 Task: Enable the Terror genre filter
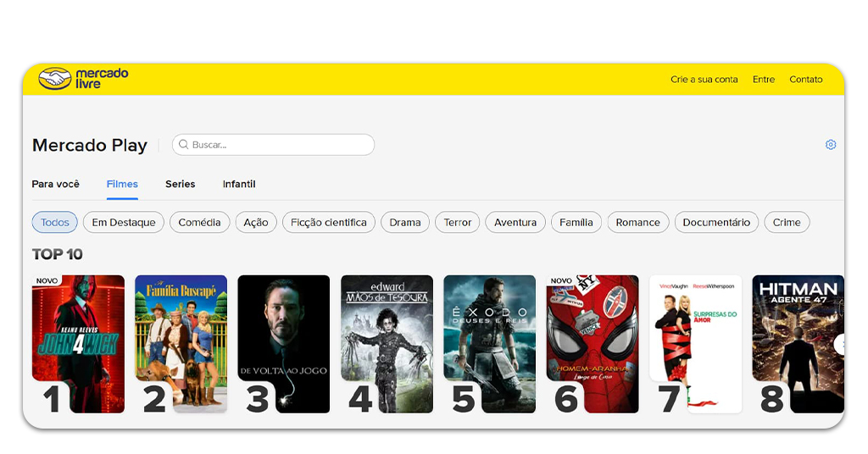click(x=457, y=223)
